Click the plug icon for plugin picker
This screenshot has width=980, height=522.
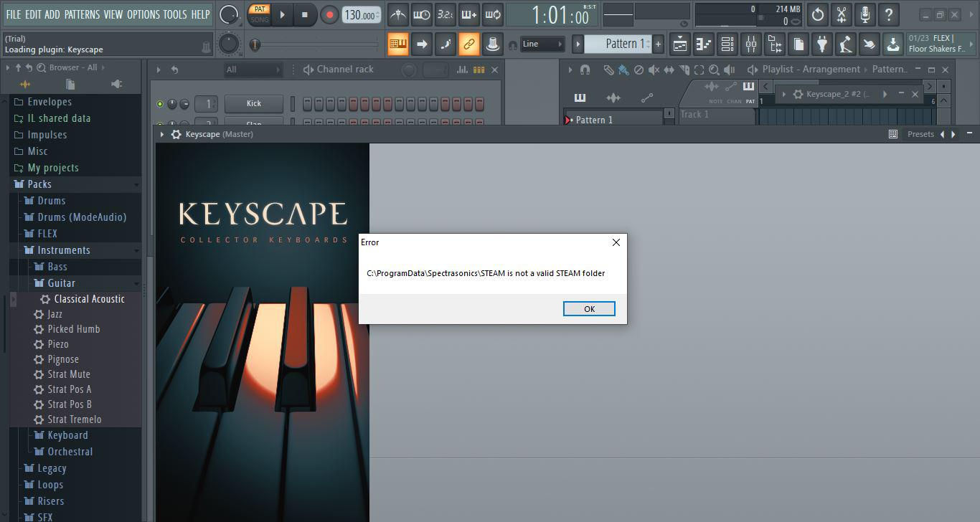pyautogui.click(x=822, y=44)
